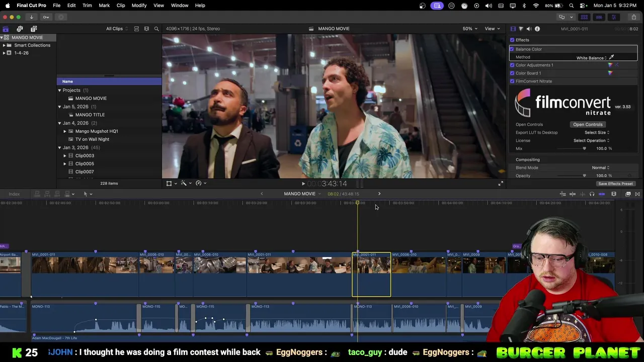Go forward in timeline history arrow
This screenshot has height=362, width=644.
379,194
